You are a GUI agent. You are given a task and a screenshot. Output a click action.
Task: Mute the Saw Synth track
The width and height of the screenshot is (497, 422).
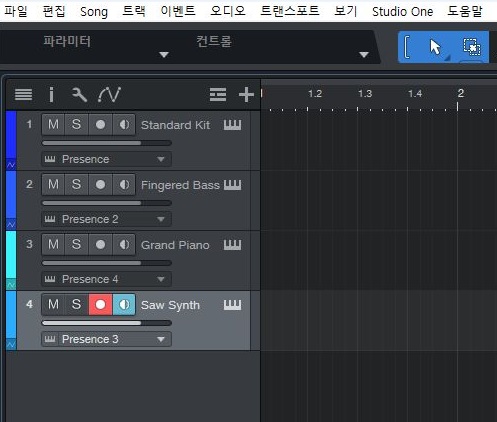point(53,304)
